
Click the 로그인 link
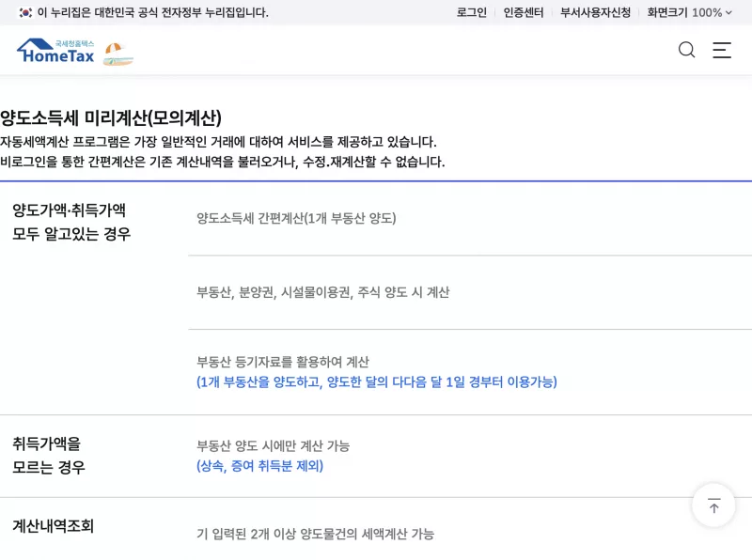pos(472,12)
